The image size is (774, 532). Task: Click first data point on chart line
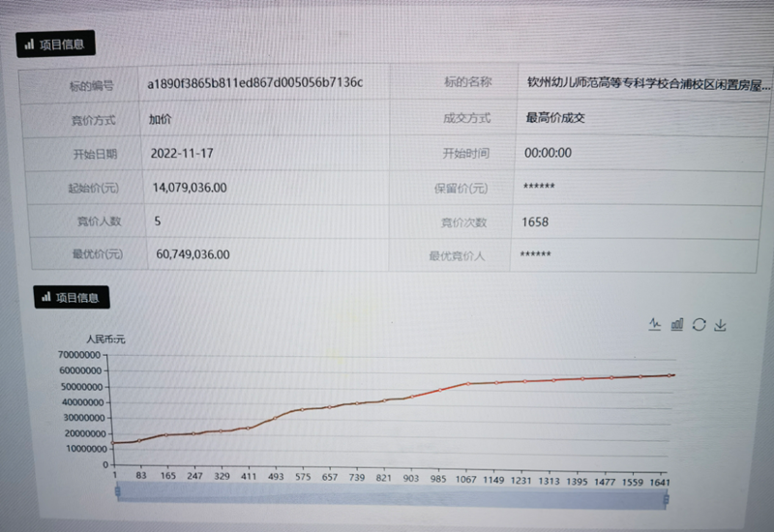(x=114, y=443)
